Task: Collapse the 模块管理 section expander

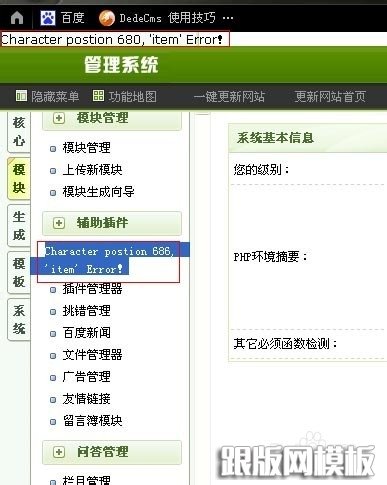Action: pos(59,118)
